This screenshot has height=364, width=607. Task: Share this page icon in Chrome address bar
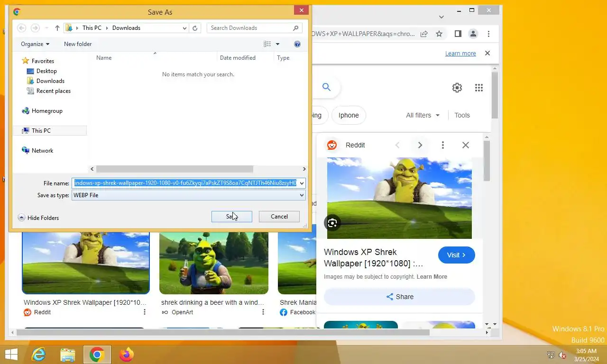click(424, 34)
